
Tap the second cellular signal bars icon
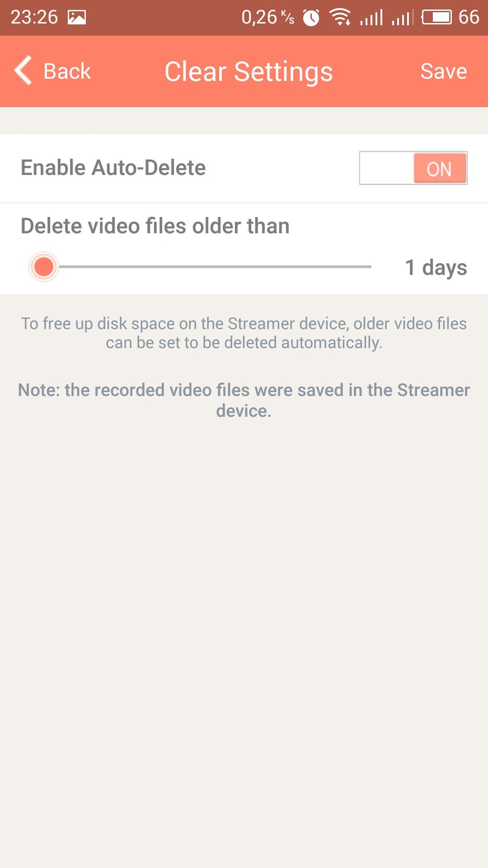[403, 18]
